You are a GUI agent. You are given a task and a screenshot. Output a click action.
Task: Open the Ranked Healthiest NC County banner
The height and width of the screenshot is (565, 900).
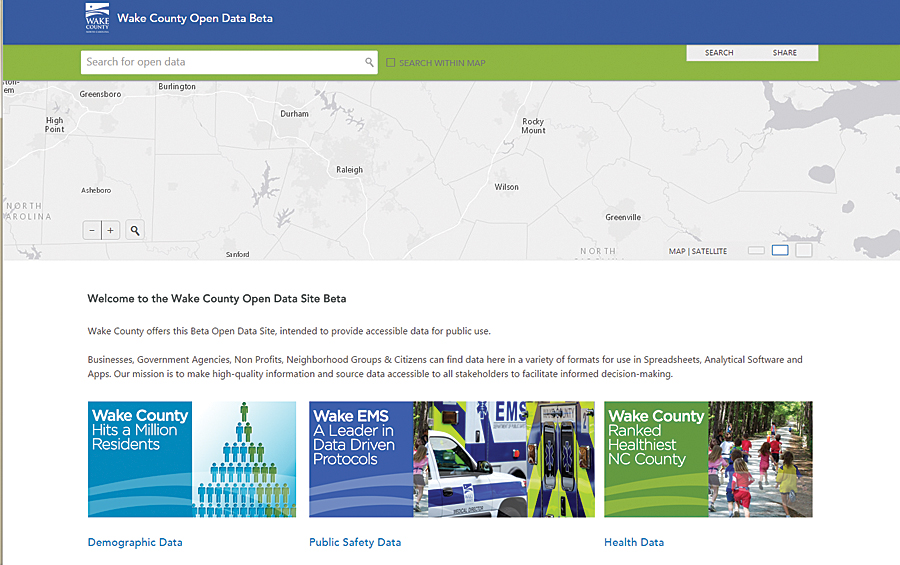708,459
